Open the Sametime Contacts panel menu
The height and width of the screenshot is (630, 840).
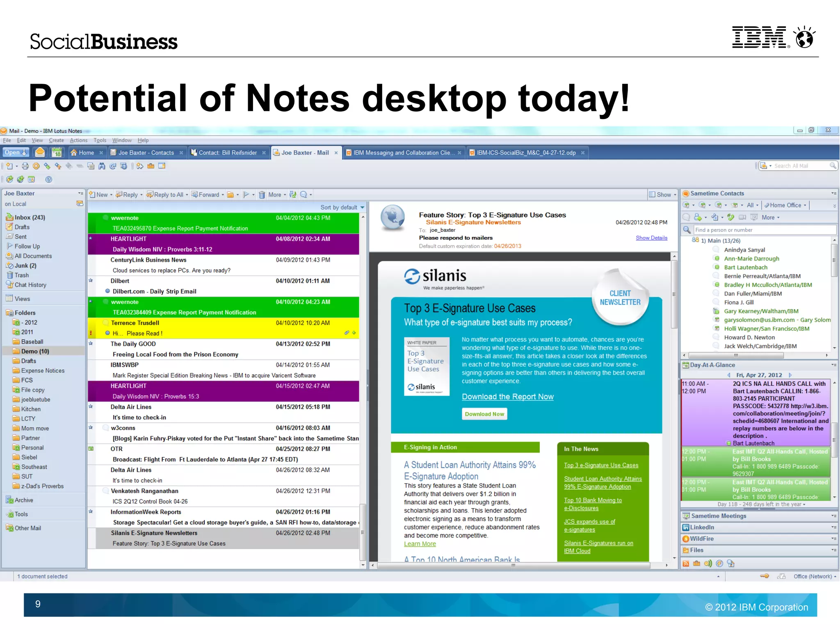(833, 193)
